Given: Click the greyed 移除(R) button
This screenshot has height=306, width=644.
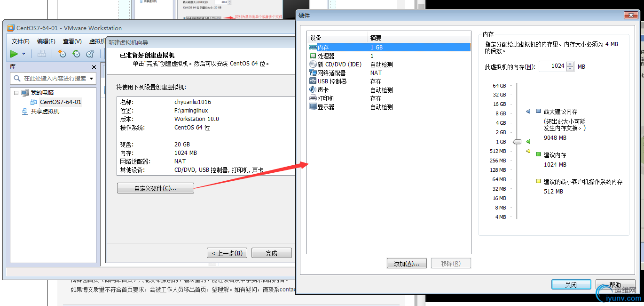Looking at the screenshot, I should [450, 264].
